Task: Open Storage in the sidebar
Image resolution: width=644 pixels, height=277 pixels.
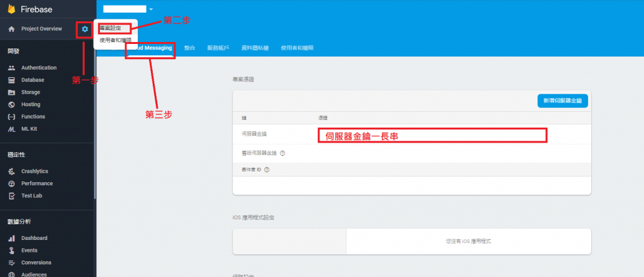Action: 31,92
